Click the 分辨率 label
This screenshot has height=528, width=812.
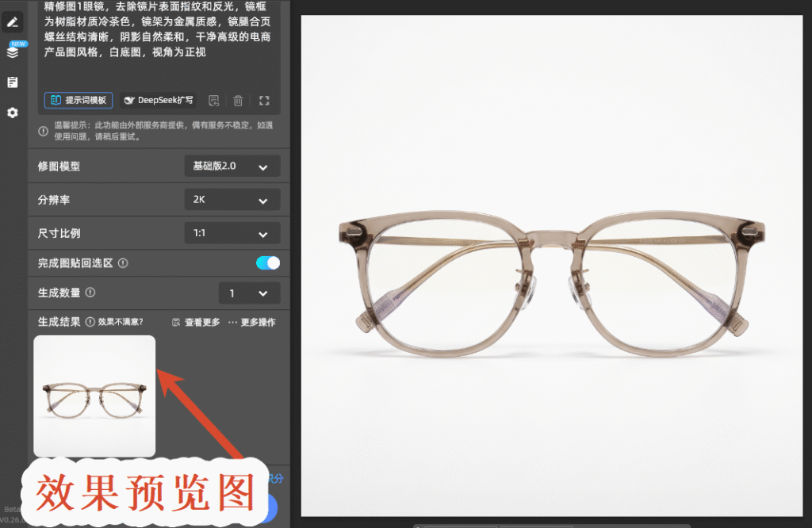(x=54, y=200)
